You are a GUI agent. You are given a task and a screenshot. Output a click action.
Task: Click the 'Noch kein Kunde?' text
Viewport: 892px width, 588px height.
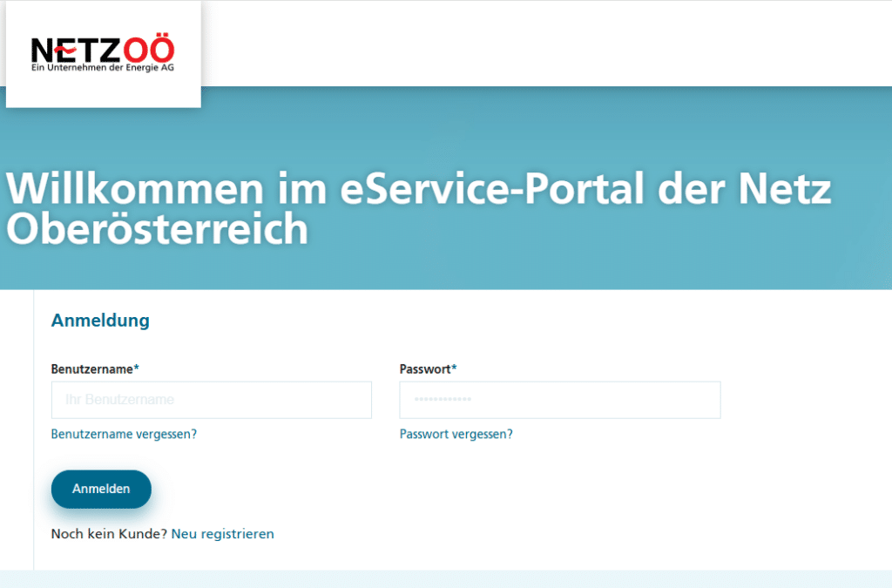109,534
